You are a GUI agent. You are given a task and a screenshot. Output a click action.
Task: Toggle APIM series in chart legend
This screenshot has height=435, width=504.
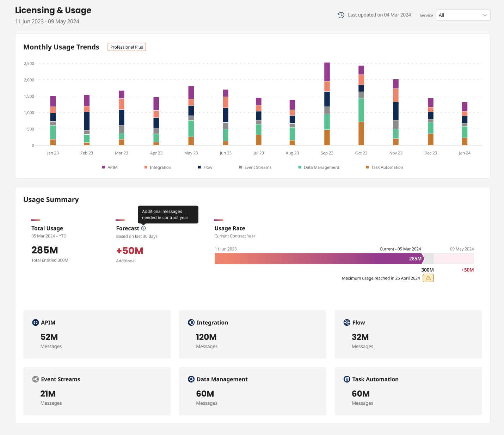[110, 167]
